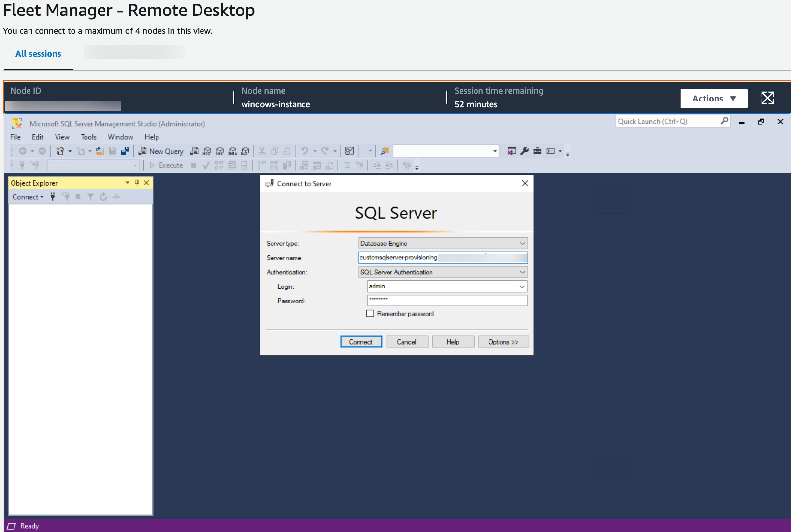Click the Activity Monitor pulse icon in Object Explorer
Image resolution: width=791 pixels, height=532 pixels.
pos(116,197)
